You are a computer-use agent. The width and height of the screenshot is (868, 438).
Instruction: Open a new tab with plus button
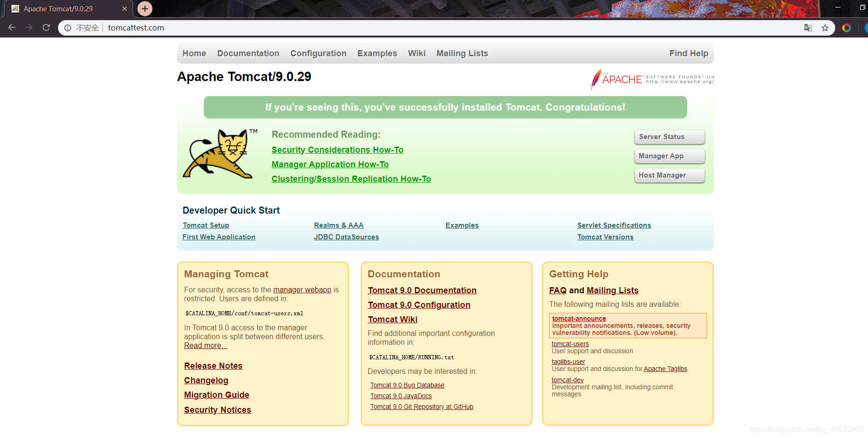(x=145, y=8)
